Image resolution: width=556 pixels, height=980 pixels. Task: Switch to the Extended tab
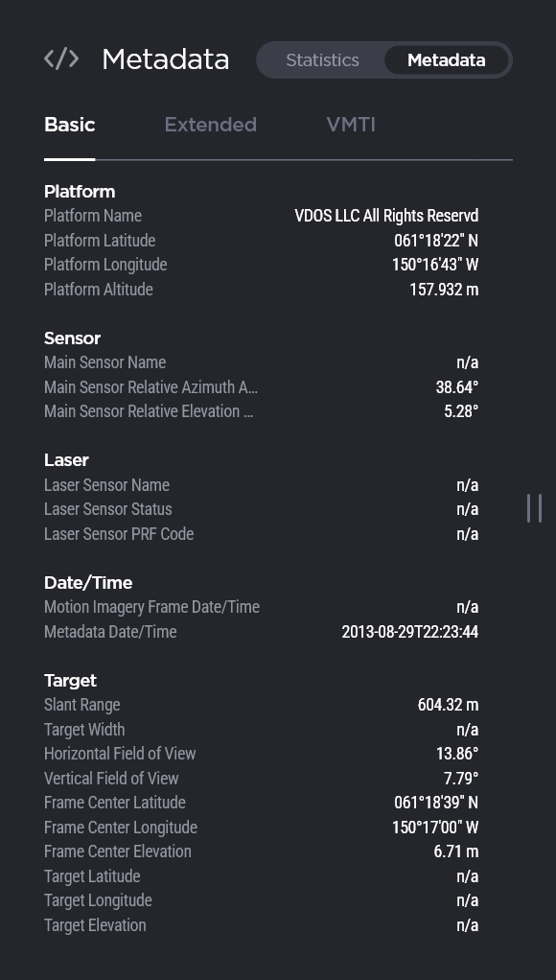211,125
